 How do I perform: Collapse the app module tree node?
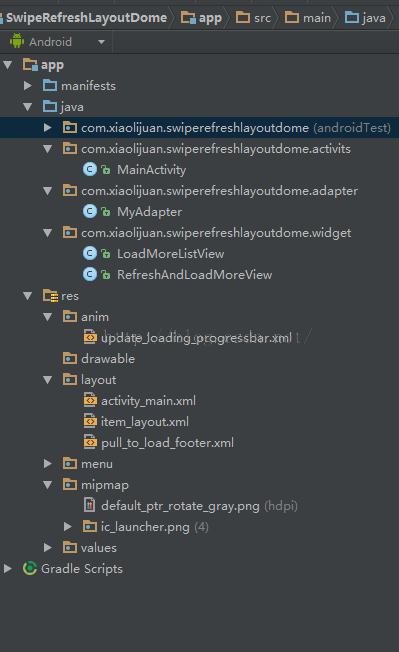click(8, 65)
